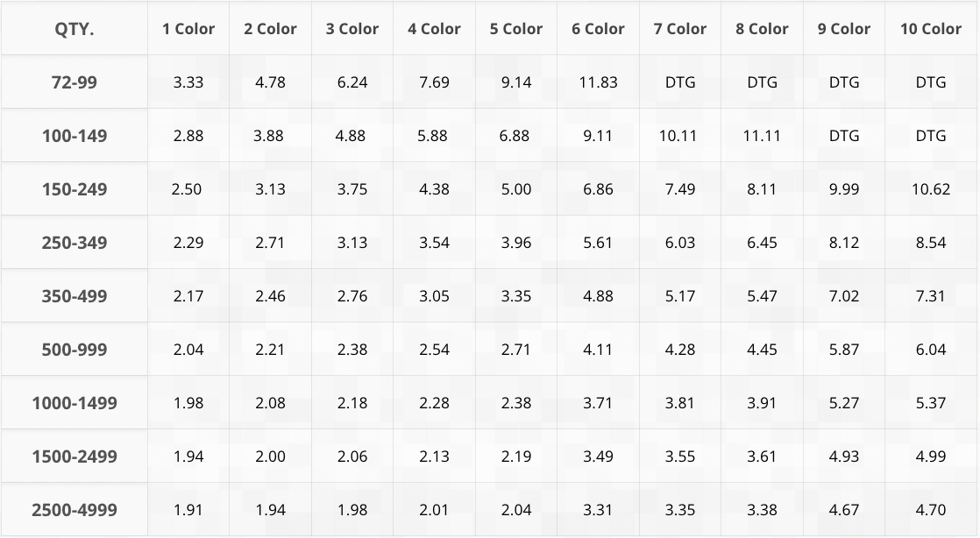Click the 11.11 price cell
Image resolution: width=980 pixels, height=538 pixels.
pos(762,136)
